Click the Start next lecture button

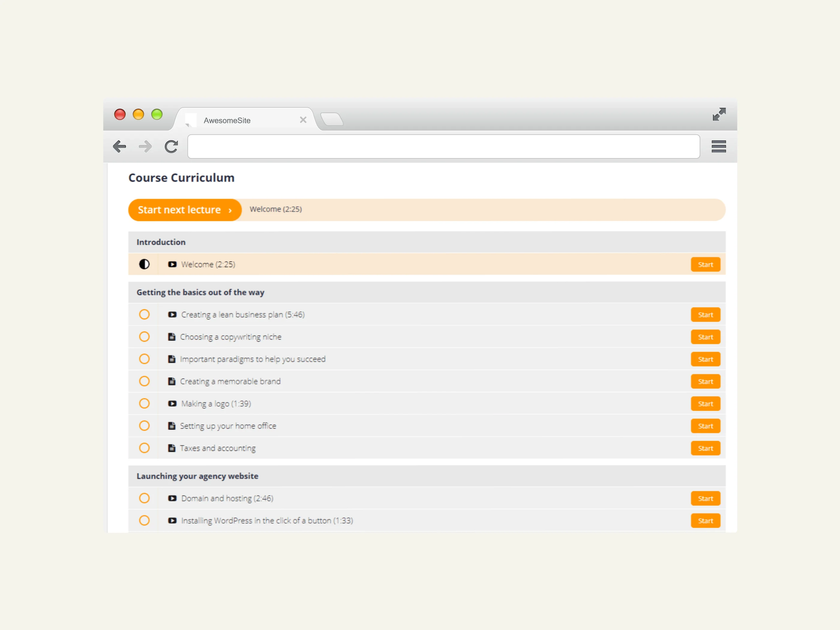(x=185, y=210)
